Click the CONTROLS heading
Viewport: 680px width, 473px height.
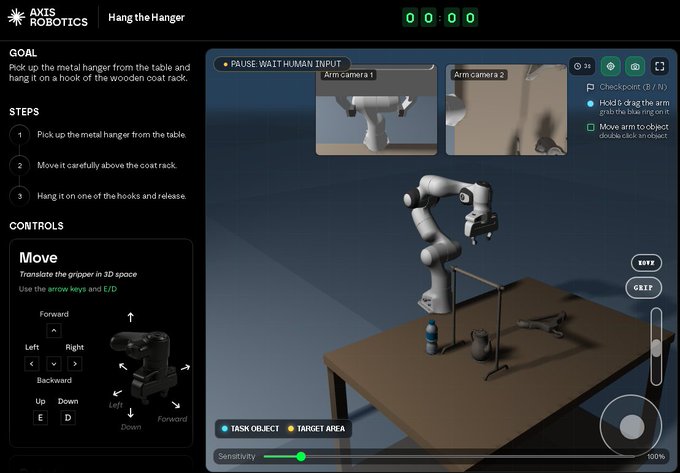tap(36, 226)
